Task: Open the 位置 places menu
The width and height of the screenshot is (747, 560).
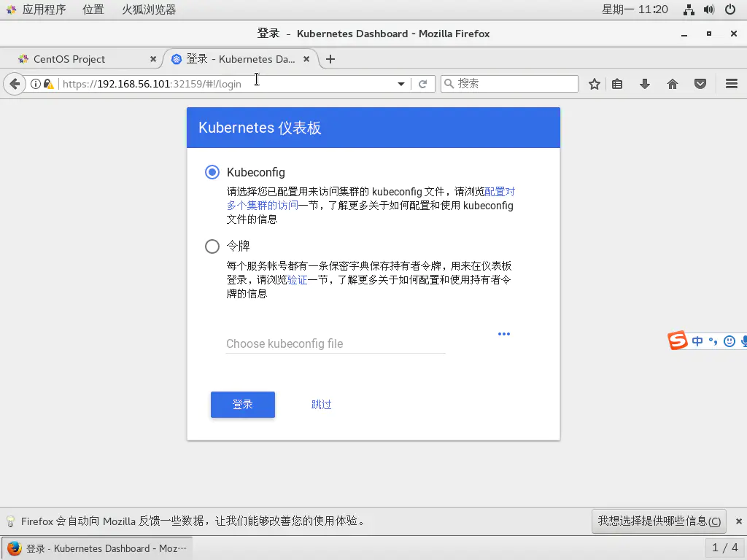Action: pyautogui.click(x=93, y=9)
